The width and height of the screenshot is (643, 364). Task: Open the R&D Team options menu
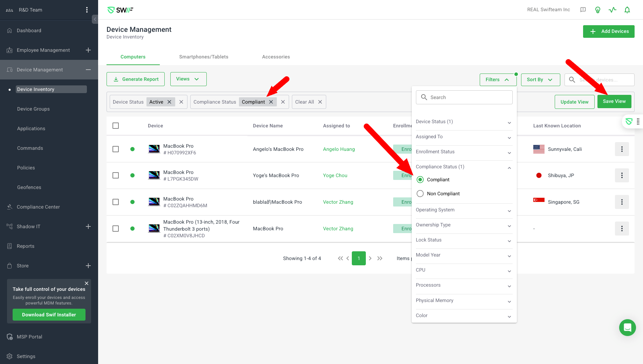point(87,10)
